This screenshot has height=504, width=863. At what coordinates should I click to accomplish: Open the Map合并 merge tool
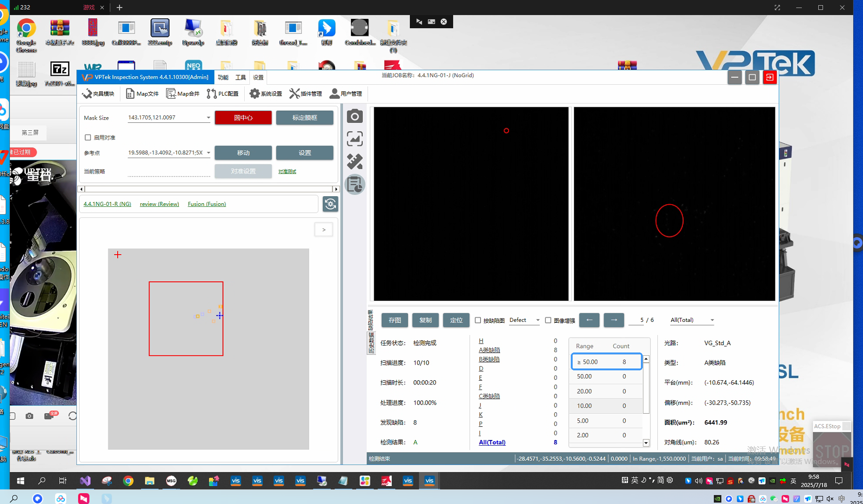tap(183, 94)
